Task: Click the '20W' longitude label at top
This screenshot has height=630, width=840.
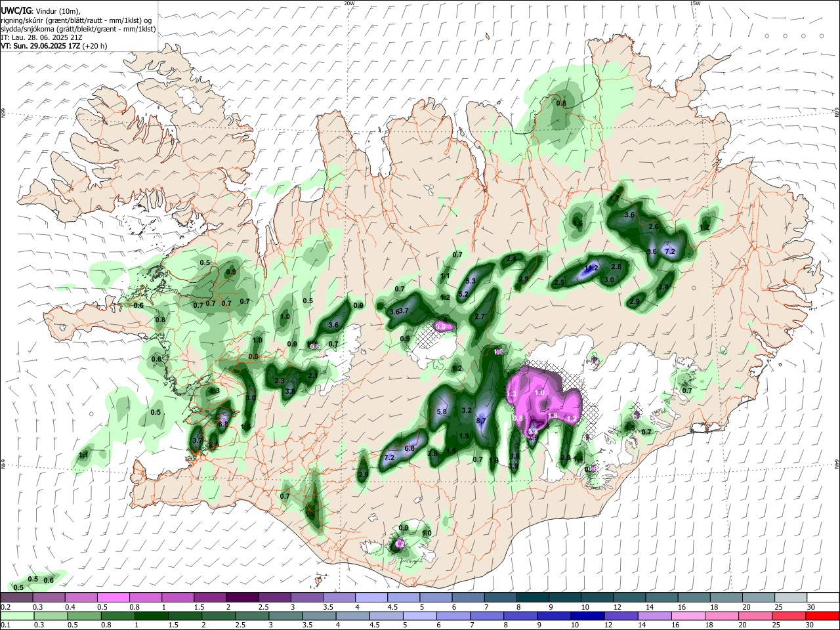Action: 349,3
